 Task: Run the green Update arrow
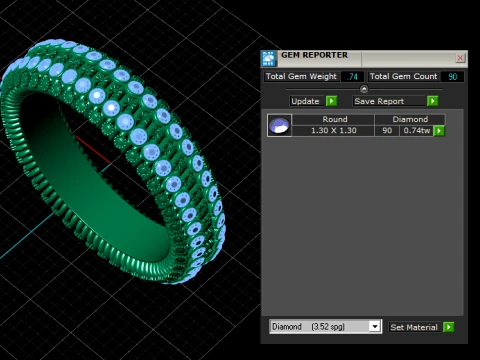tap(332, 101)
